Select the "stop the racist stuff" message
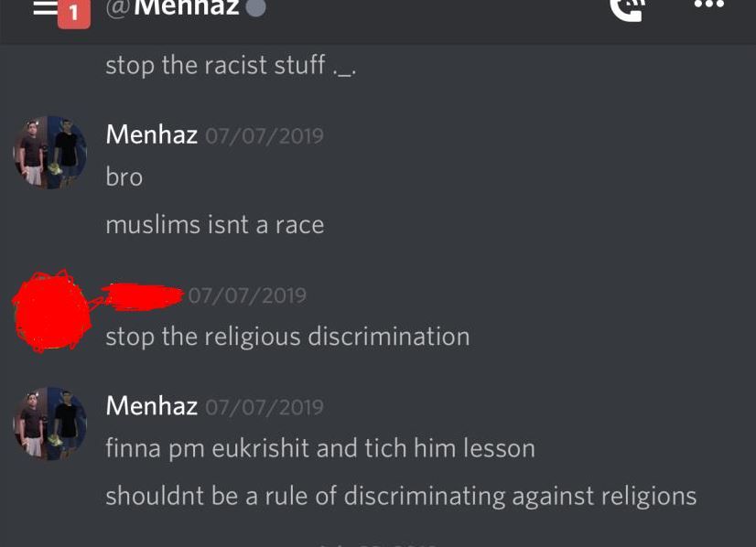This screenshot has height=547, width=756. click(231, 66)
